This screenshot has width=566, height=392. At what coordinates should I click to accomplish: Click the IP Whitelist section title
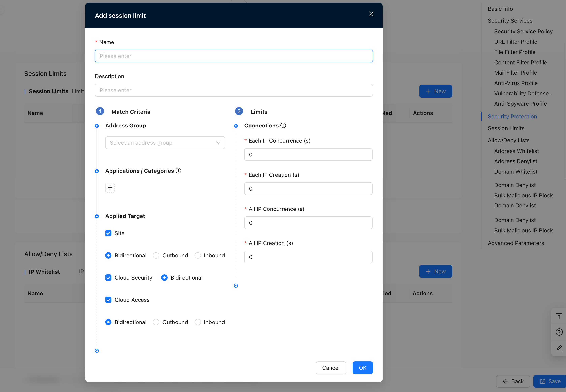pos(44,272)
